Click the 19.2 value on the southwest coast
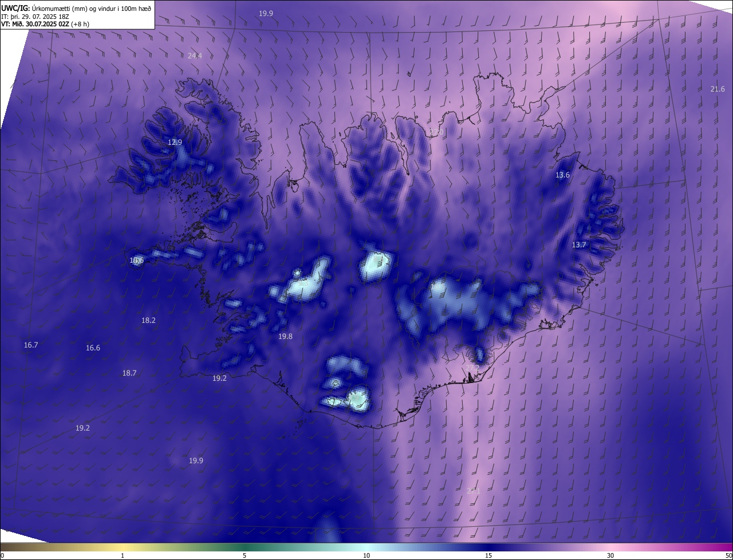Viewport: 733px width, 560px height. [219, 378]
